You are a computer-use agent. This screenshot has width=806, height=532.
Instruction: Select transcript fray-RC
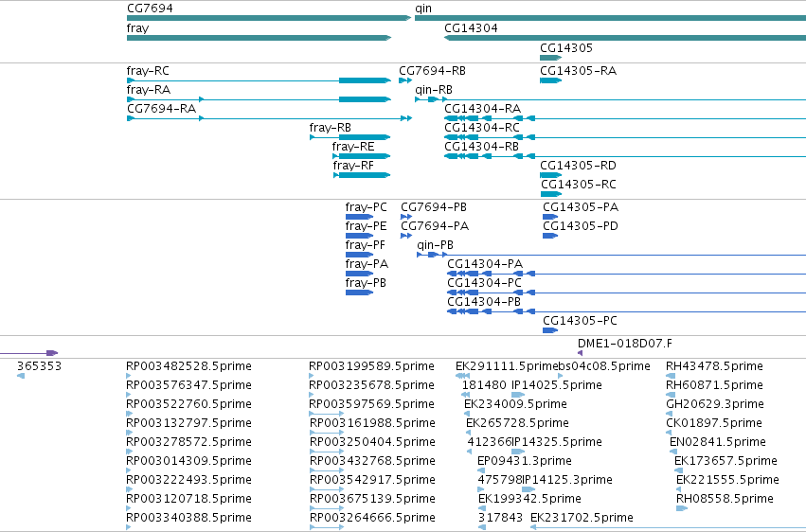click(x=148, y=71)
